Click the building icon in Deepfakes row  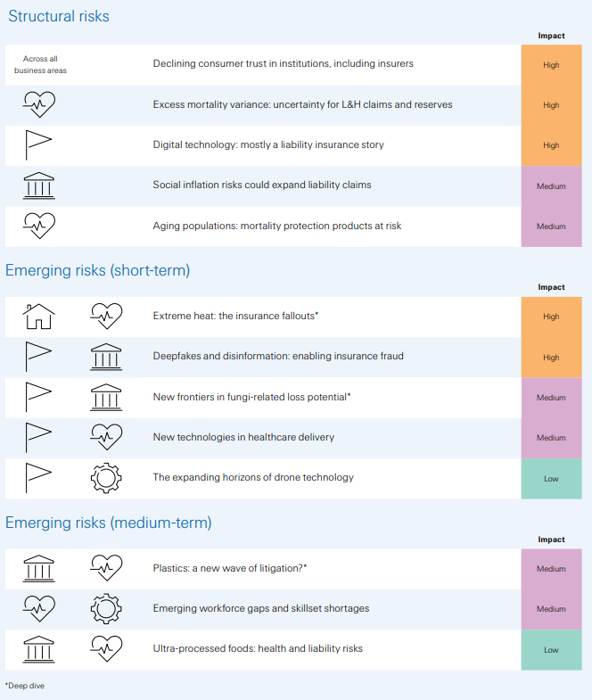point(106,357)
